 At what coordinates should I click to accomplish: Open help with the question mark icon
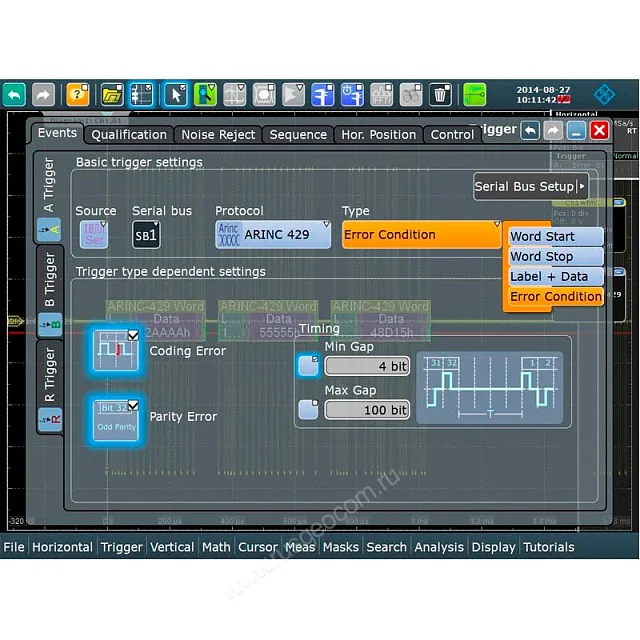point(77,95)
